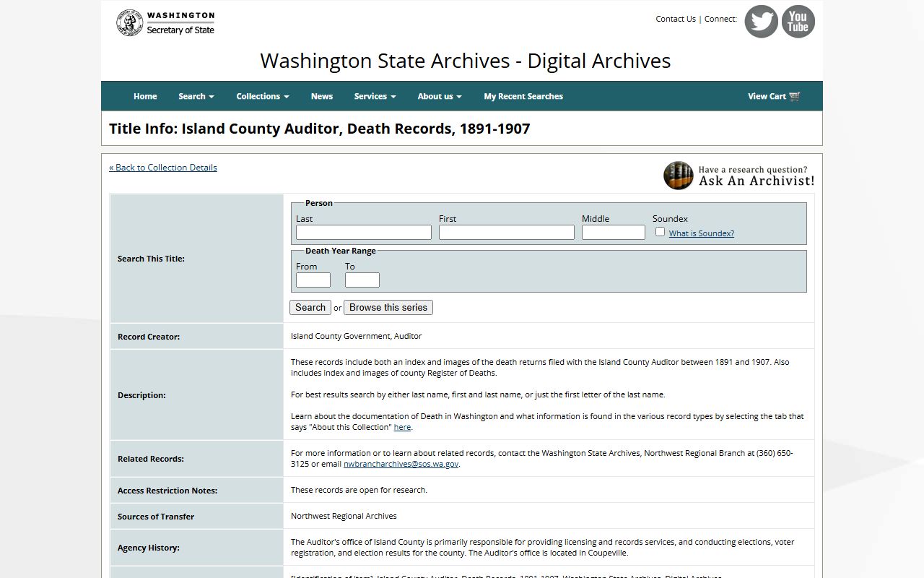Enable the Soundex checkbox

tap(660, 232)
